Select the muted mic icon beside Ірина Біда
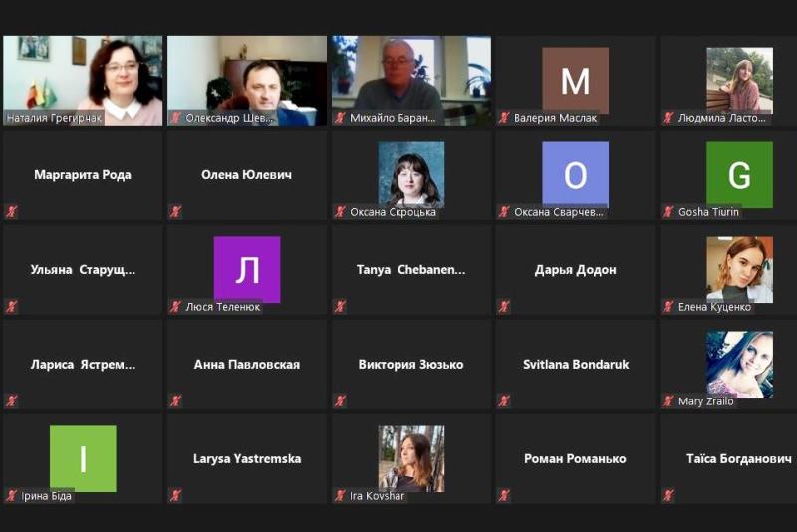 11,495
